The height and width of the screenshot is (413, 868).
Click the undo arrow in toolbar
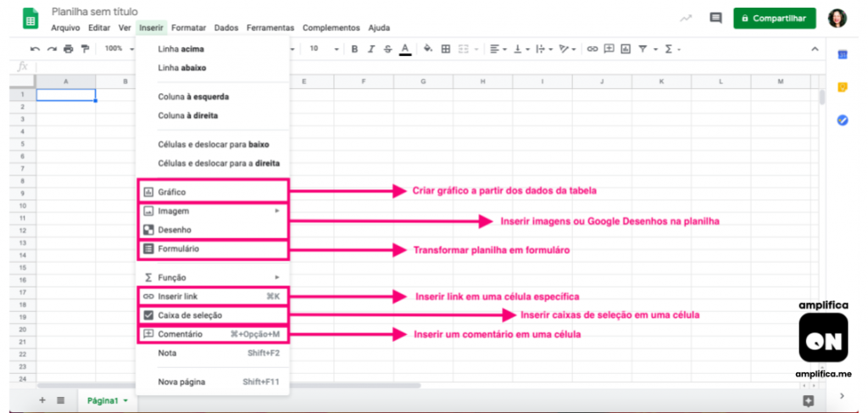(x=35, y=49)
